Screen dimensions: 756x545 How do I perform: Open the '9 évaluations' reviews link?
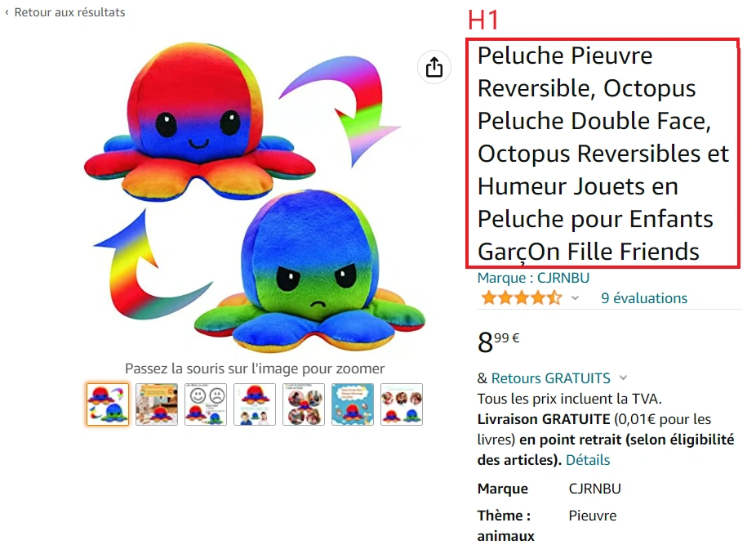[x=644, y=298]
